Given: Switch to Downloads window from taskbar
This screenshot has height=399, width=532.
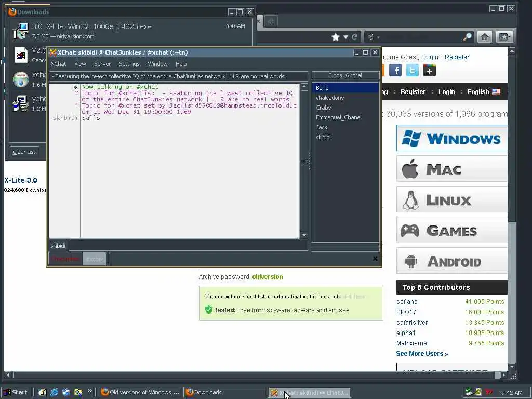Looking at the screenshot, I should point(224,392).
